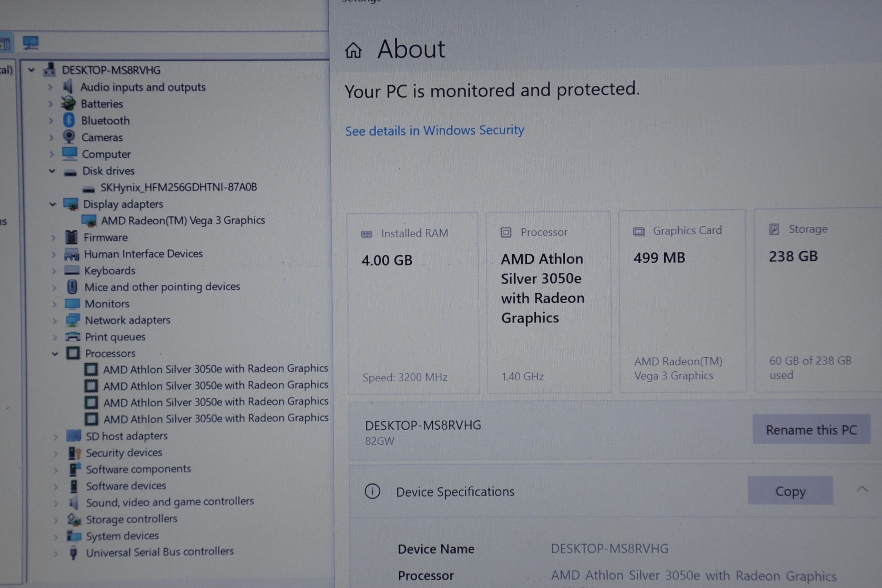Click the Keyboards category icon
Screen dimensions: 882x588
(x=72, y=270)
